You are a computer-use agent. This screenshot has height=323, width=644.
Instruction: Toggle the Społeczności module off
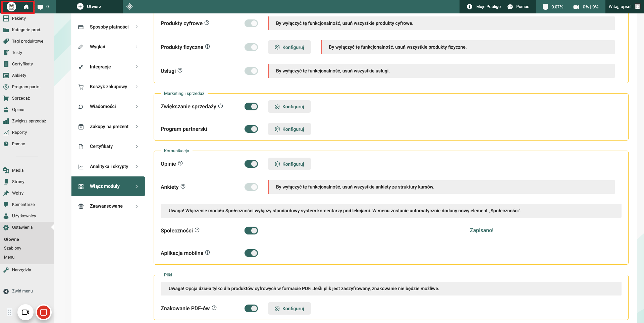[x=251, y=230]
